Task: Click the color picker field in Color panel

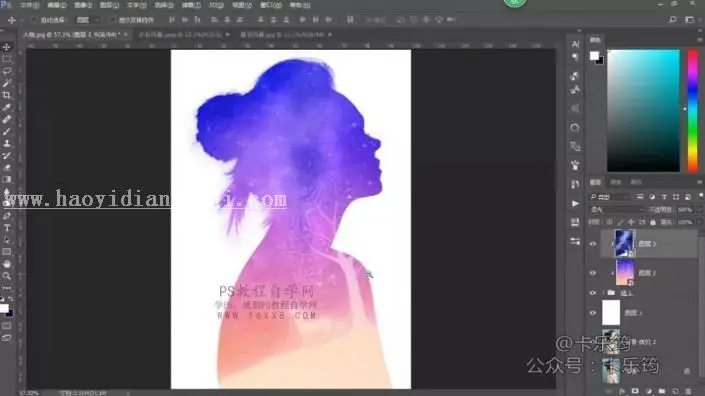Action: click(x=643, y=111)
